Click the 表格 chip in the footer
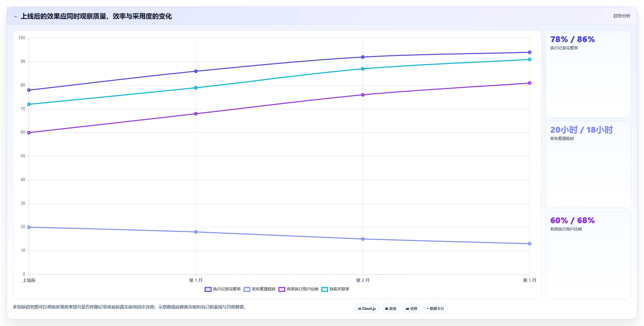Viewport: 644px width, 326px height. pyautogui.click(x=391, y=309)
